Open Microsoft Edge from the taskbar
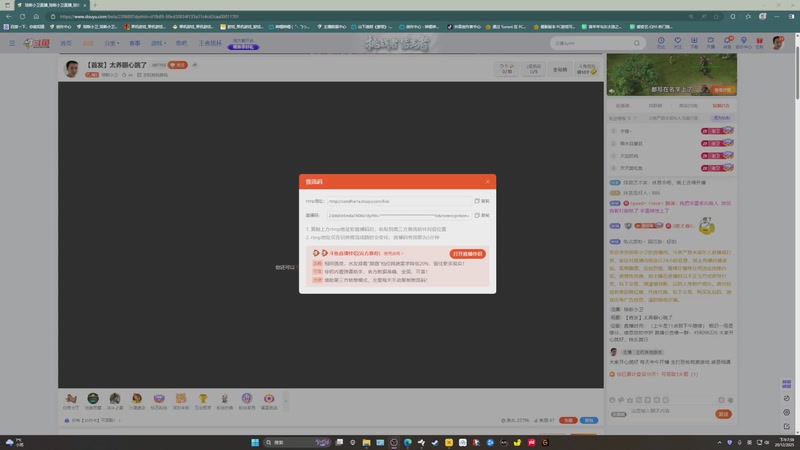 (408, 442)
